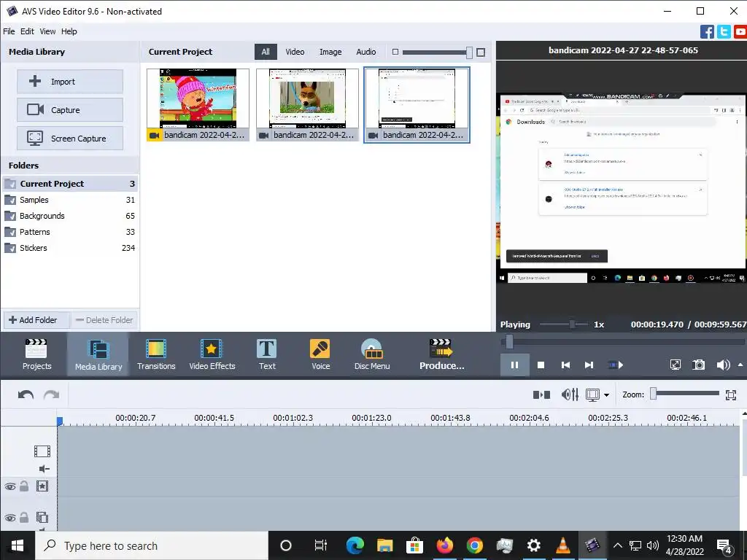Switch preview to full screen
The width and height of the screenshot is (747, 560).
675,365
